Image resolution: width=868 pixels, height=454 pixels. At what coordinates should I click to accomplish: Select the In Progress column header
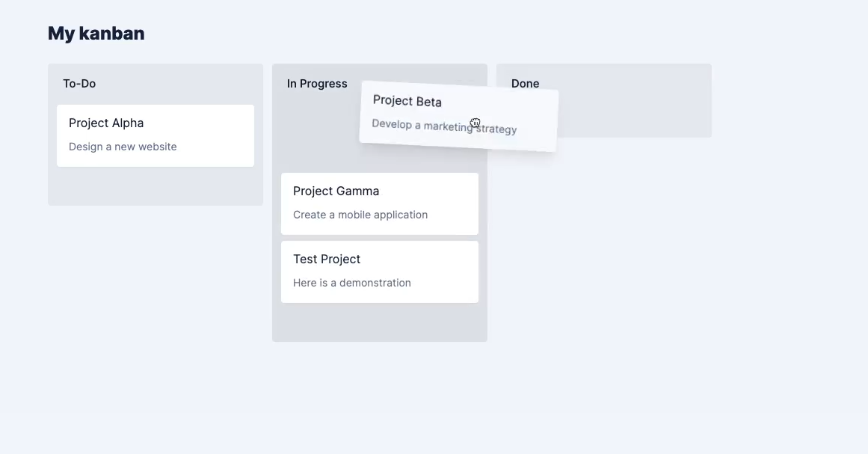[317, 84]
